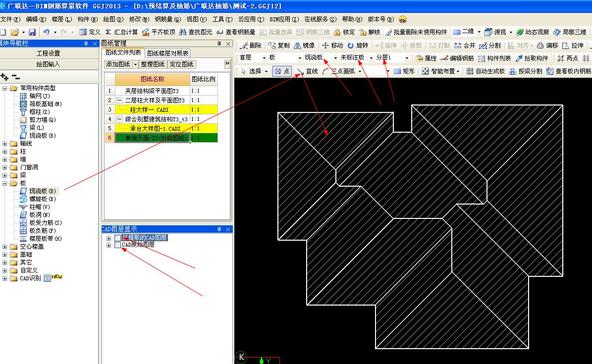Switch to 图纸楼层对照表 tab

(167, 53)
